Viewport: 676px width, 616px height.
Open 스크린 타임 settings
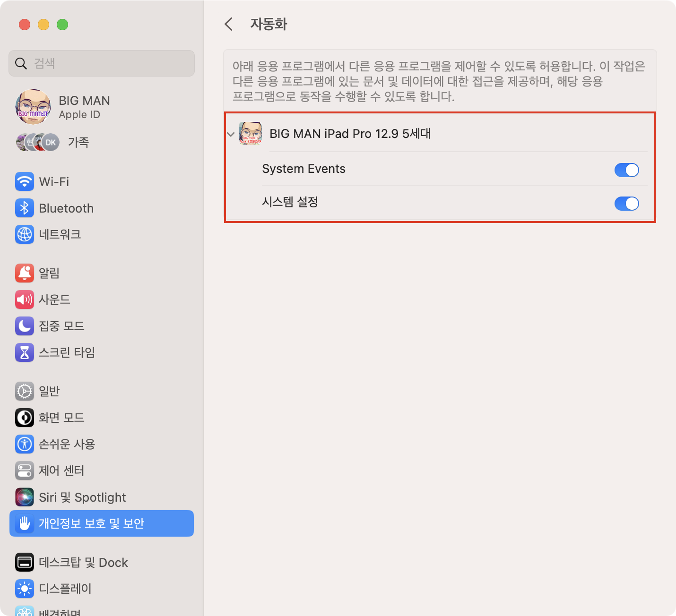point(102,352)
